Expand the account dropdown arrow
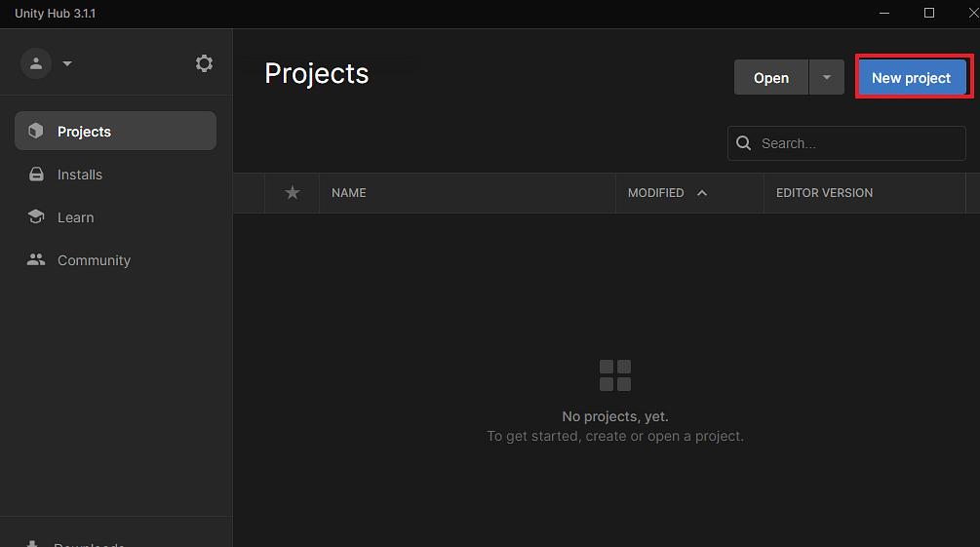 coord(67,63)
